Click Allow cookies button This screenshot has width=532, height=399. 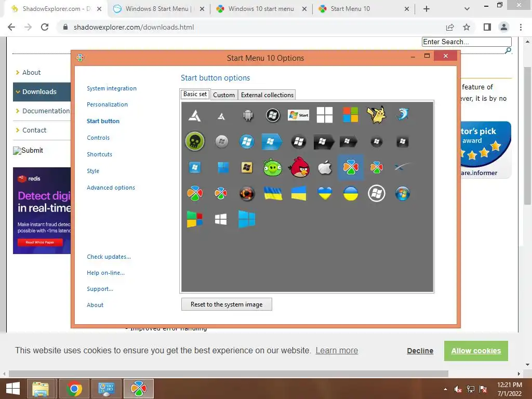[x=476, y=351]
